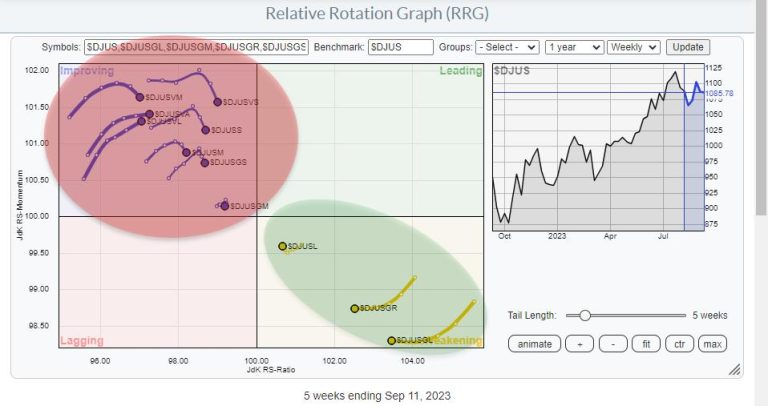This screenshot has width=768, height=406.
Task: Select the $DJUSVS point on the graph
Action: tap(217, 102)
